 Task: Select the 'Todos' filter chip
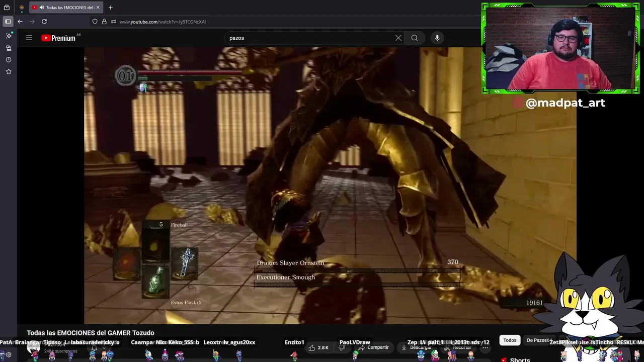click(x=510, y=340)
